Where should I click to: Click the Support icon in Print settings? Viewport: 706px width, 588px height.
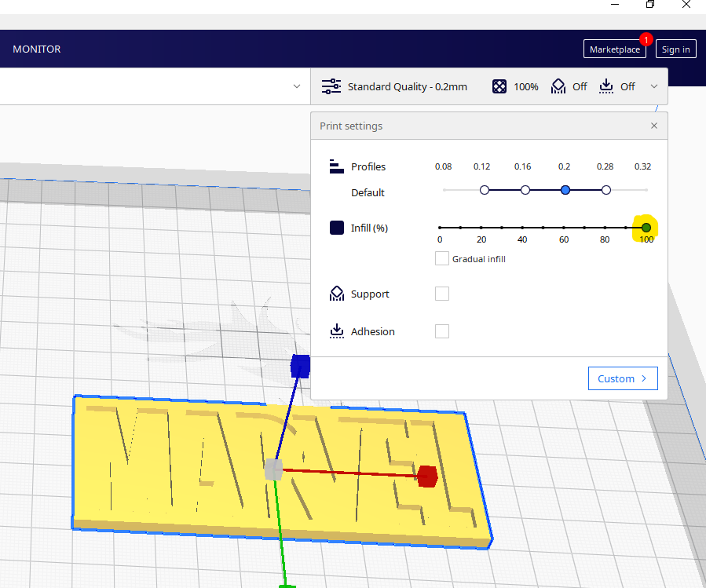pos(336,294)
